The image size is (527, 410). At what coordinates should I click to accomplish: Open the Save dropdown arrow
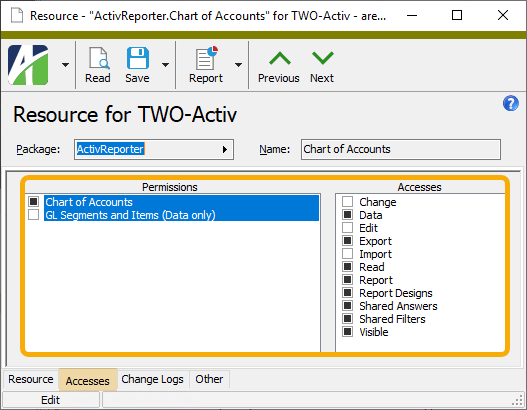point(165,65)
